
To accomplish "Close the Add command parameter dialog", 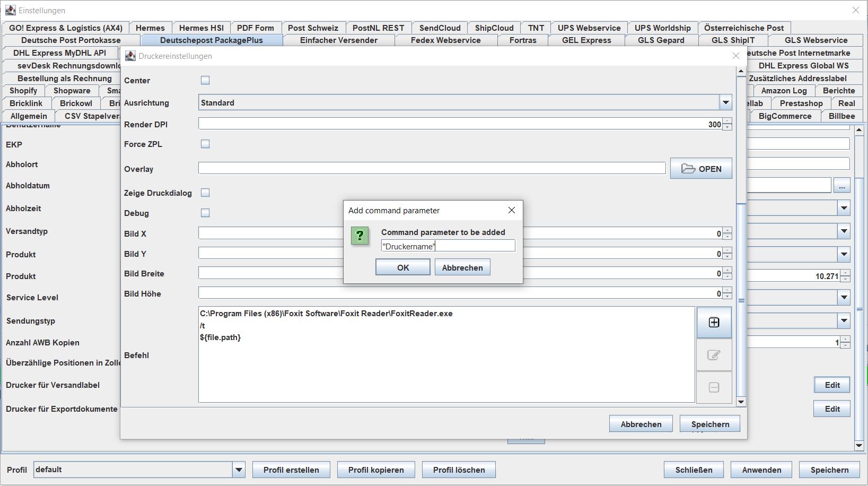I will [512, 210].
